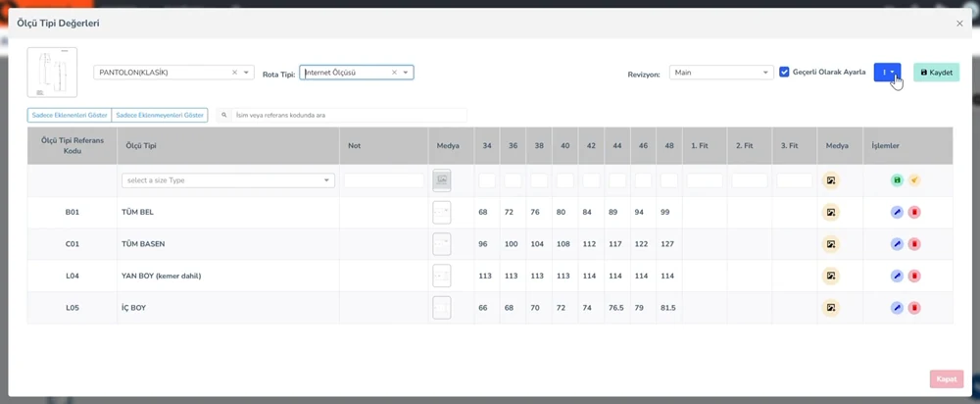Edit the İÇ BOY row
This screenshot has width=980, height=404.
pyautogui.click(x=897, y=308)
